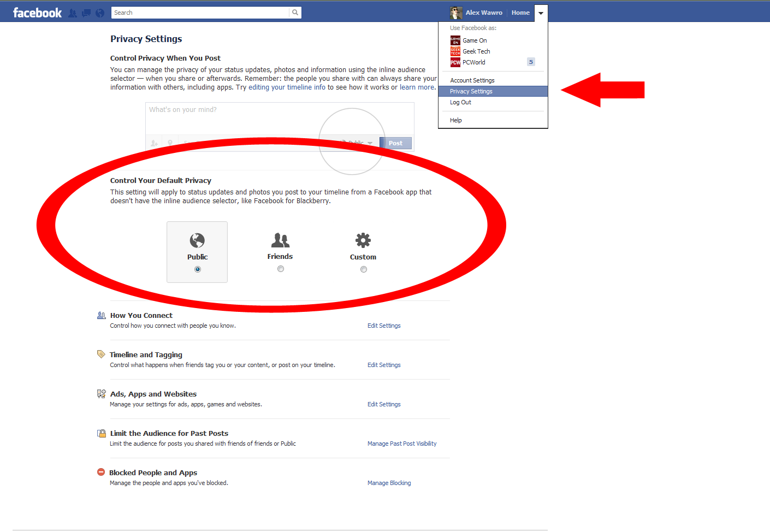Click the PCWorld page icon
This screenshot has height=532, width=770.
coord(455,62)
